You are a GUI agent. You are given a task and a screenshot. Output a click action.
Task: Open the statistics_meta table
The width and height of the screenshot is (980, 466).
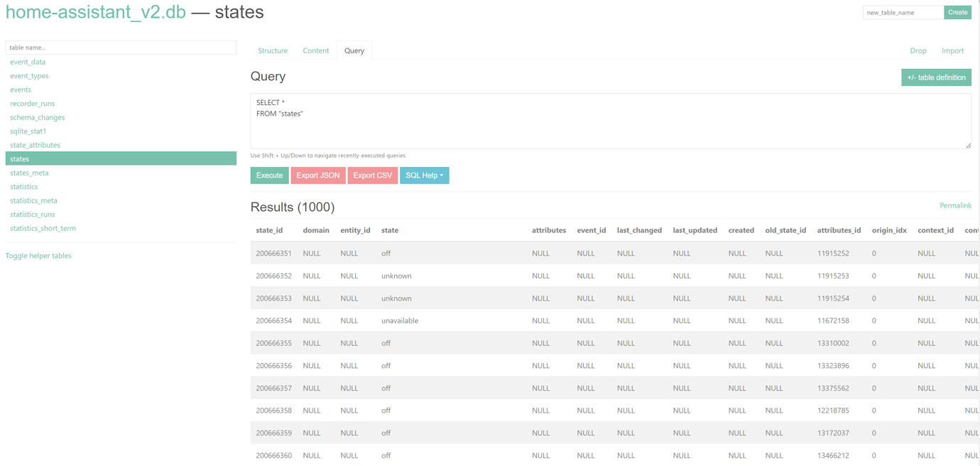point(33,200)
